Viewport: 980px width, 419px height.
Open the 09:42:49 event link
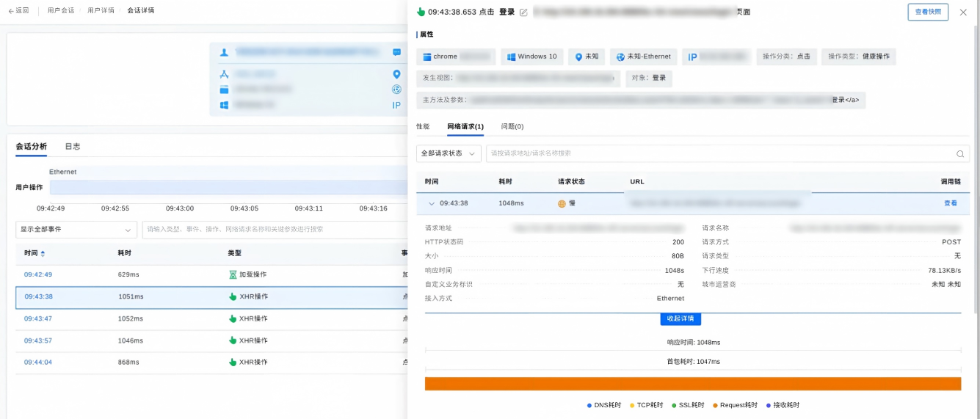pyautogui.click(x=38, y=274)
